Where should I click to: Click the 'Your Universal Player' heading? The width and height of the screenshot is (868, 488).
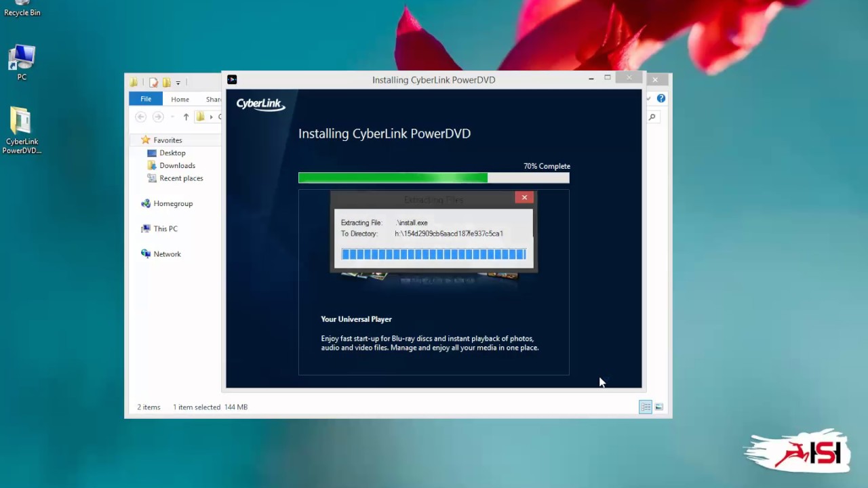[x=356, y=319]
